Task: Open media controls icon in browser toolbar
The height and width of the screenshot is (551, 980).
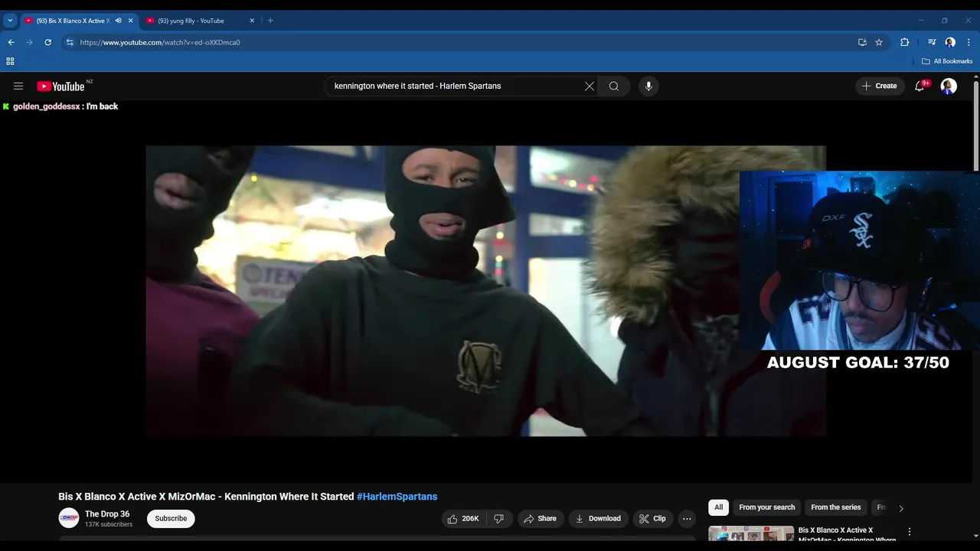Action: pos(932,42)
